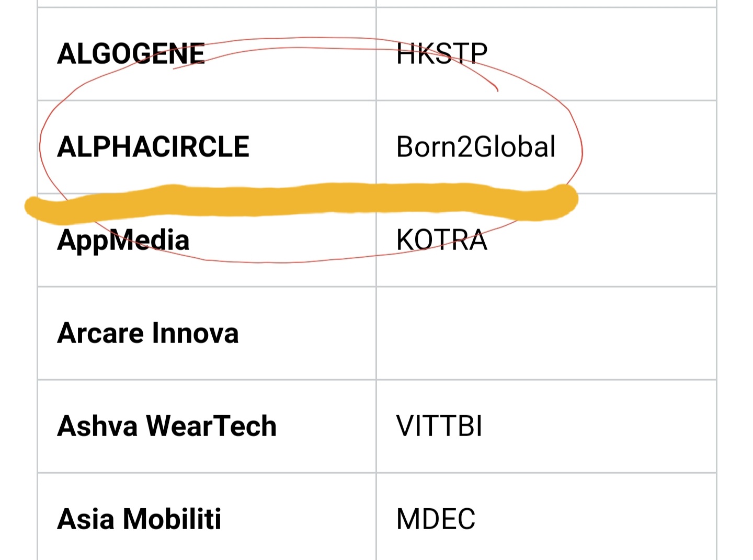The width and height of the screenshot is (753, 560).
Task: Click the Born2Global text
Action: [476, 147]
